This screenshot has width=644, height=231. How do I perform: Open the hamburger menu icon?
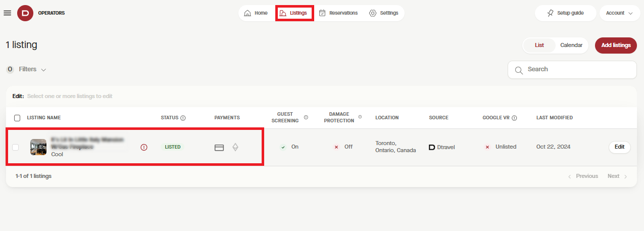point(7,13)
